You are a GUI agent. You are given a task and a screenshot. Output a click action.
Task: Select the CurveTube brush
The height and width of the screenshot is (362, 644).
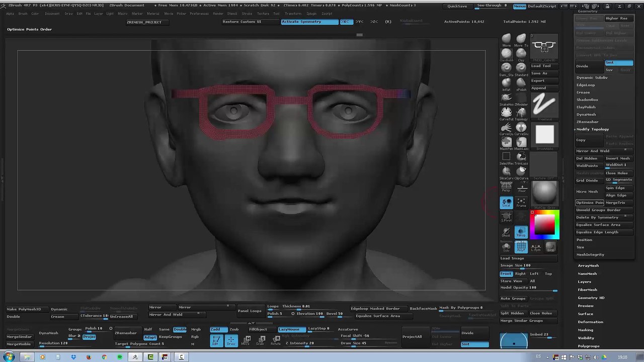coord(506,114)
